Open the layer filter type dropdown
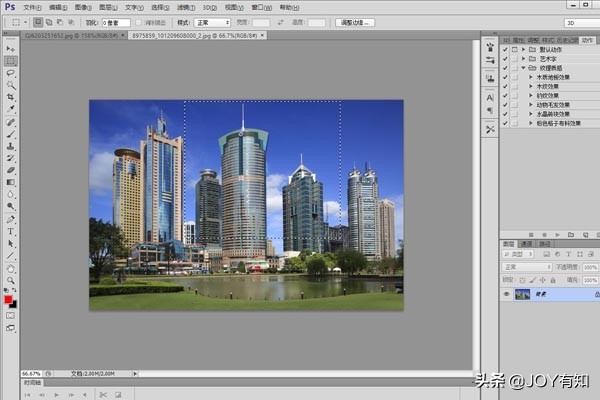The height and width of the screenshot is (400, 600). coord(518,254)
